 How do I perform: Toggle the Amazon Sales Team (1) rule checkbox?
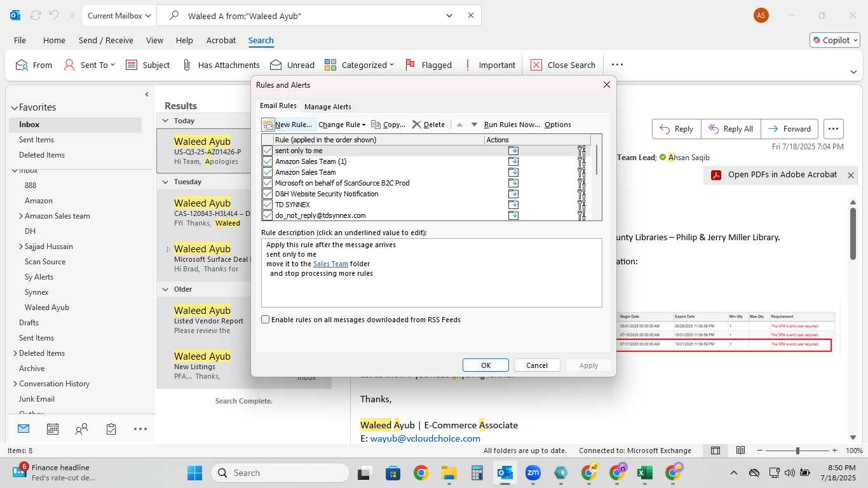[268, 161]
